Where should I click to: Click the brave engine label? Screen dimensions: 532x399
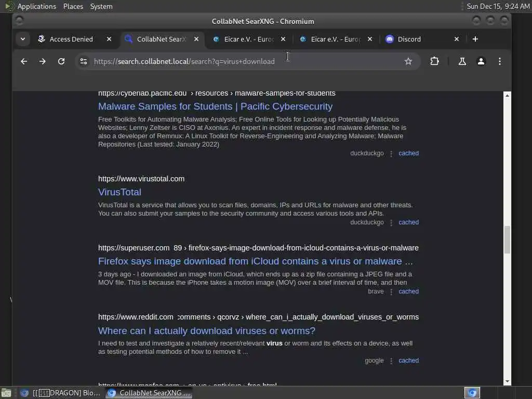pos(376,291)
